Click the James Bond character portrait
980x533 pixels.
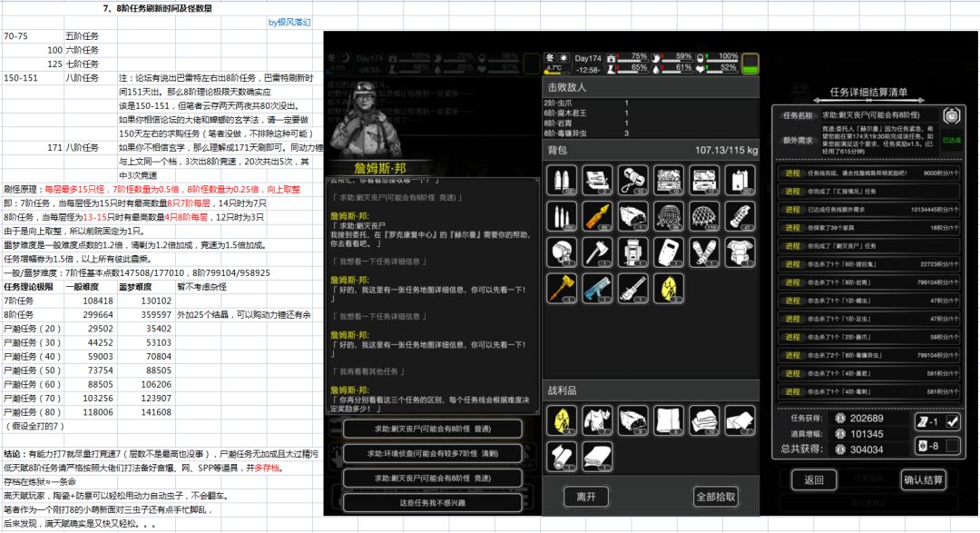click(366, 120)
